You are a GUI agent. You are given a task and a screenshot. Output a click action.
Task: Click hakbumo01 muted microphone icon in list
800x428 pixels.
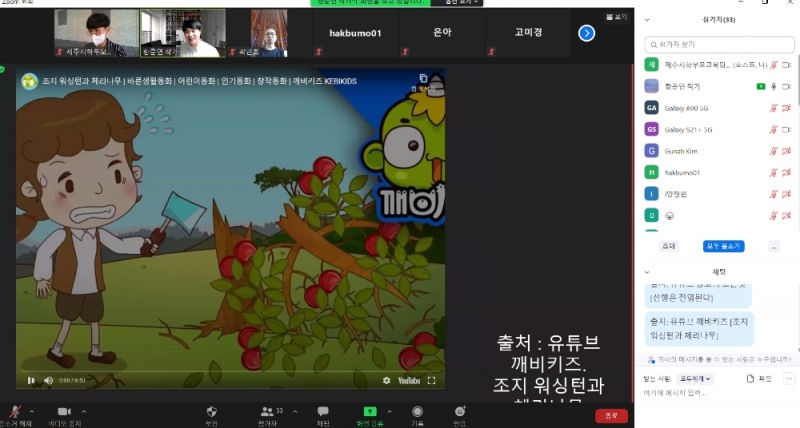pos(773,173)
